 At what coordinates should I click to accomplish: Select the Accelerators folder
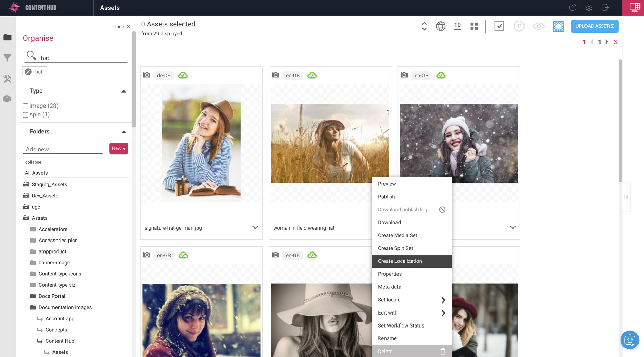point(53,229)
